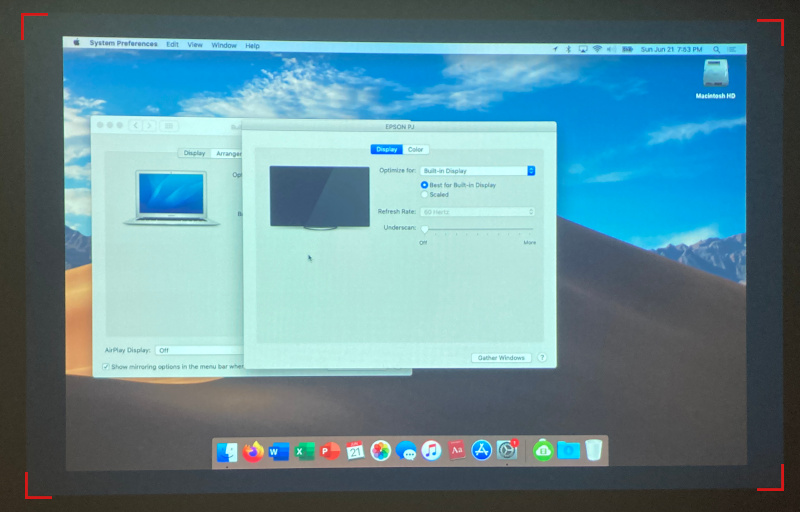The image size is (800, 512).
Task: Launch iTunes from the Dock
Action: pos(432,451)
